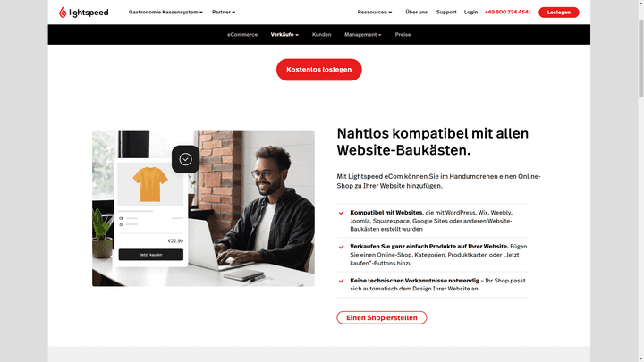The image size is (644, 362).
Task: Click the eye icon in the product card
Action: tap(121, 218)
